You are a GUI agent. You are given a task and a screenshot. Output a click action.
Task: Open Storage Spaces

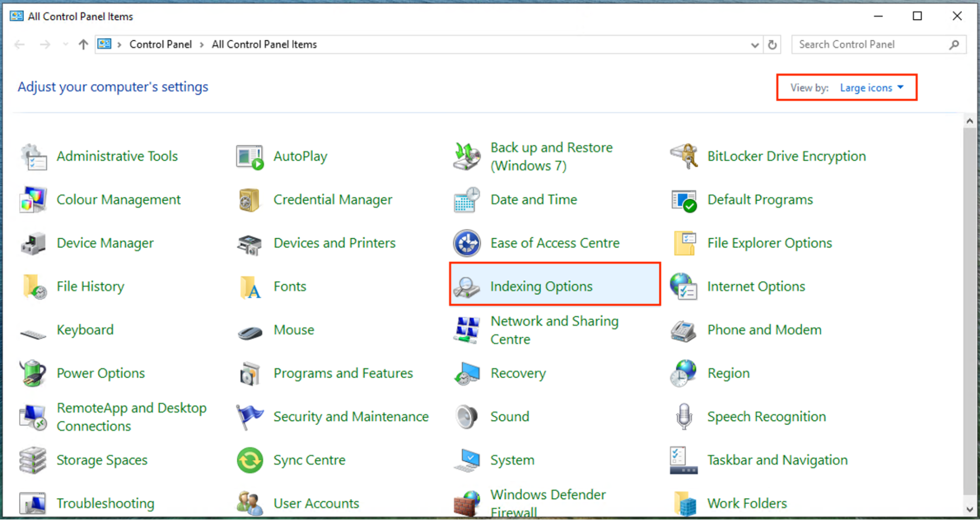[x=101, y=460]
